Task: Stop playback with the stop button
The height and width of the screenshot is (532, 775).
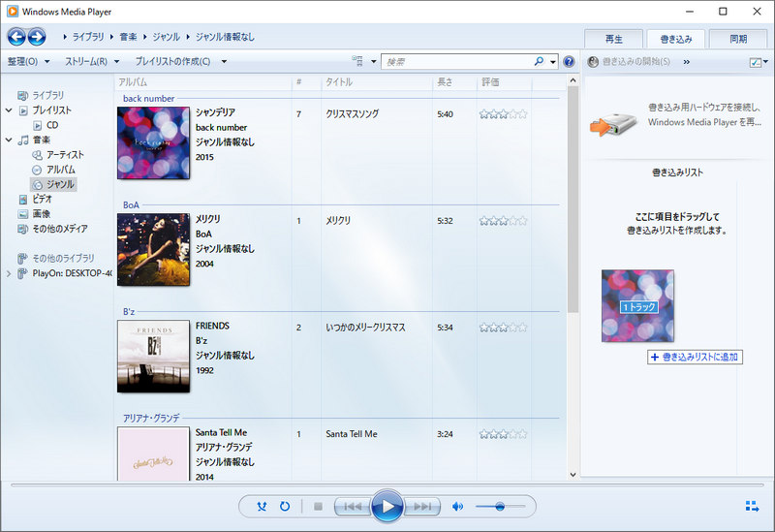Action: tap(319, 506)
